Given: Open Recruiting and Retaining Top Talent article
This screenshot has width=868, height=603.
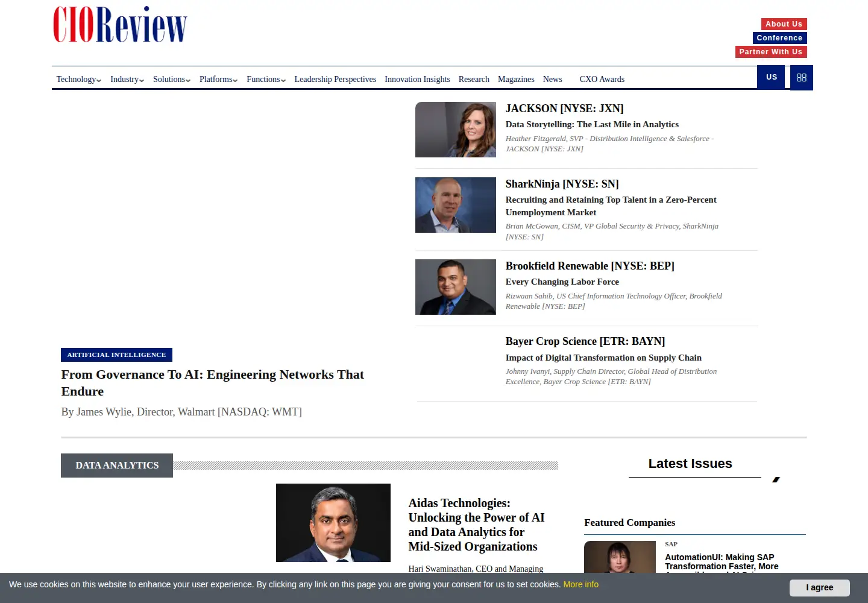Looking at the screenshot, I should click(611, 206).
